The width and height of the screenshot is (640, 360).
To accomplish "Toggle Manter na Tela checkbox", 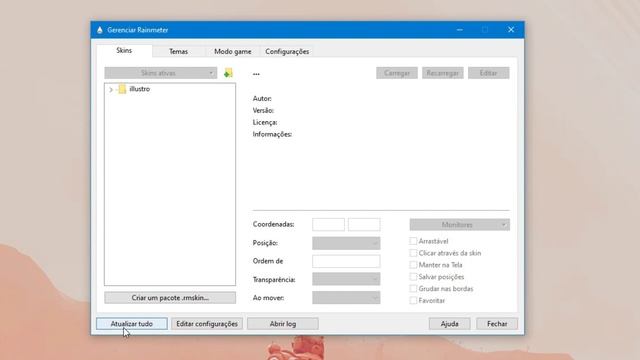I will tap(413, 265).
